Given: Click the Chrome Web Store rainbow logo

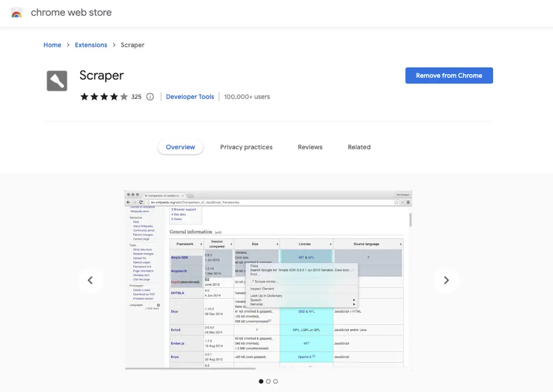Looking at the screenshot, I should tap(17, 13).
